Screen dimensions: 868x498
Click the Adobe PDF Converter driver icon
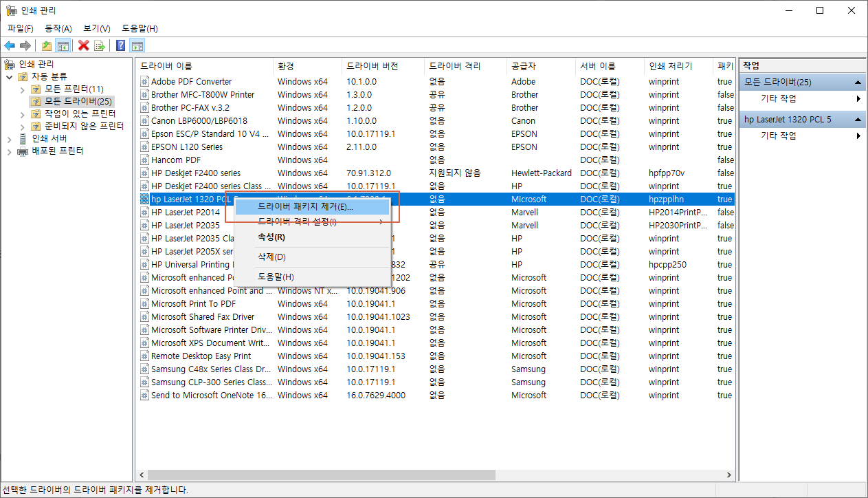point(144,81)
